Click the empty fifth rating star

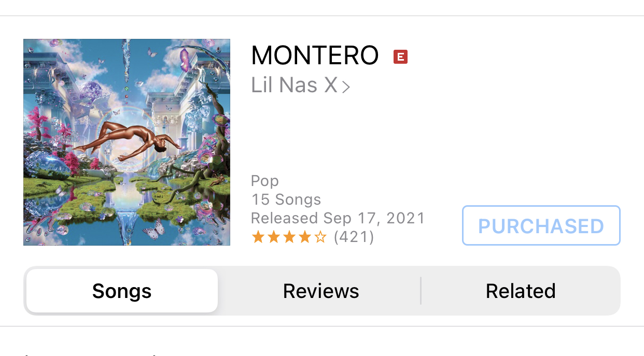[320, 237]
